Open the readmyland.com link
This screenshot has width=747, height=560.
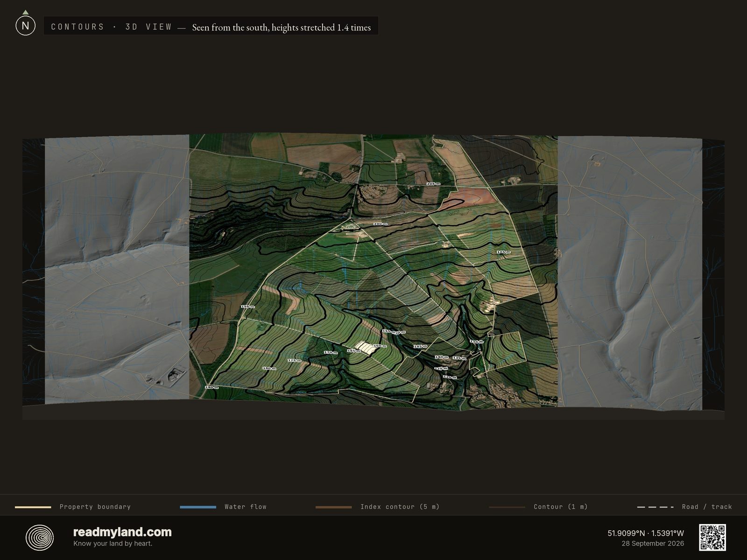[x=122, y=532]
